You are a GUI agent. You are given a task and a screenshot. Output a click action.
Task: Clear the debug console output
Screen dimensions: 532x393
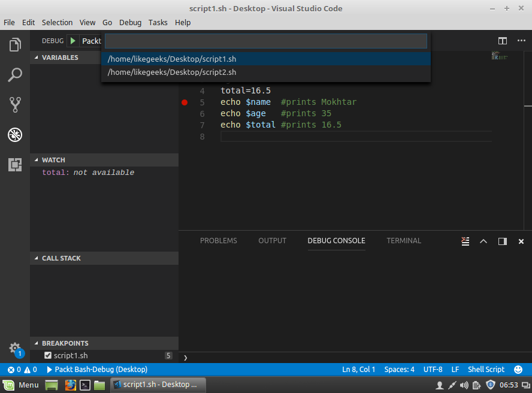(x=465, y=241)
